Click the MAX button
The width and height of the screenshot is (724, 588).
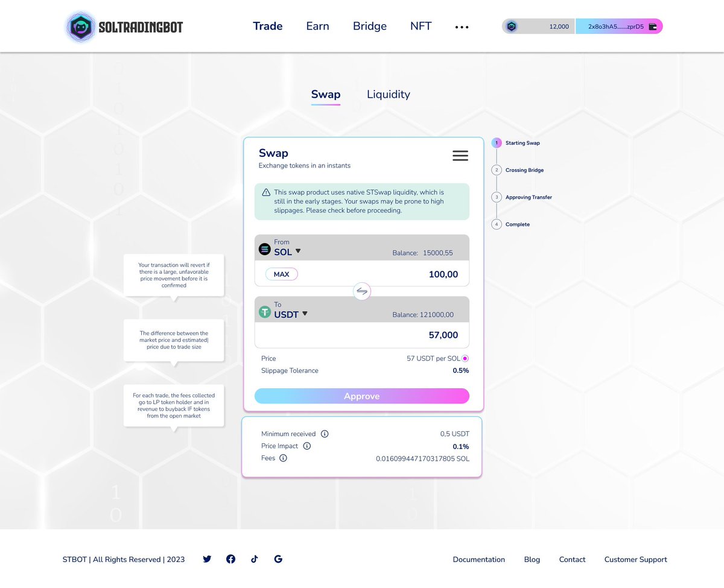[x=282, y=274]
